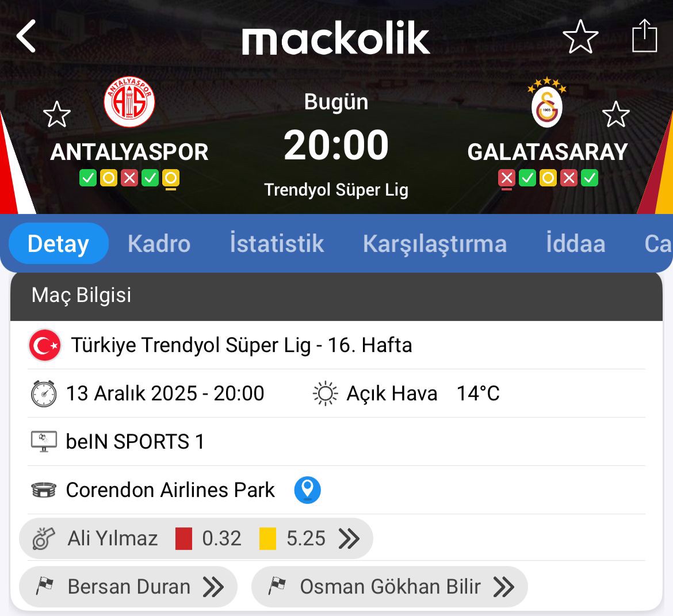Image resolution: width=673 pixels, height=616 pixels.
Task: Tap Galatasaray's latest form result indicator
Action: point(507,178)
